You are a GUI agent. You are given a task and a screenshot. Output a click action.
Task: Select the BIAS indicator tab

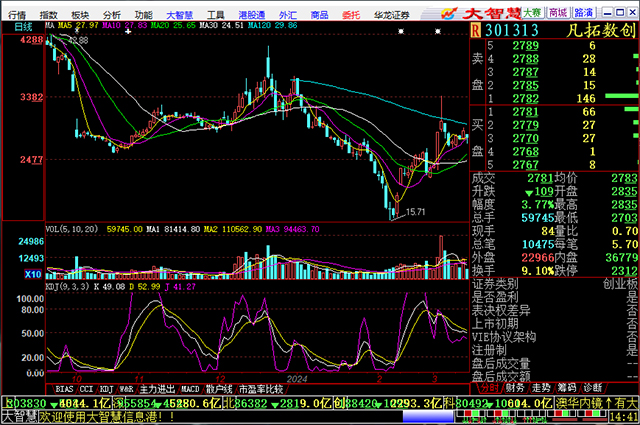tap(64, 389)
